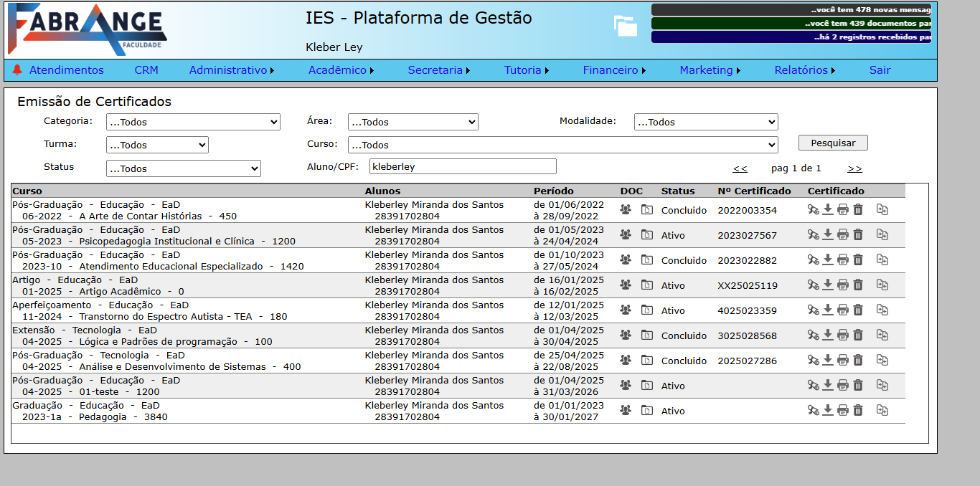Open the CRM menu item
The image size is (980, 486).
146,70
